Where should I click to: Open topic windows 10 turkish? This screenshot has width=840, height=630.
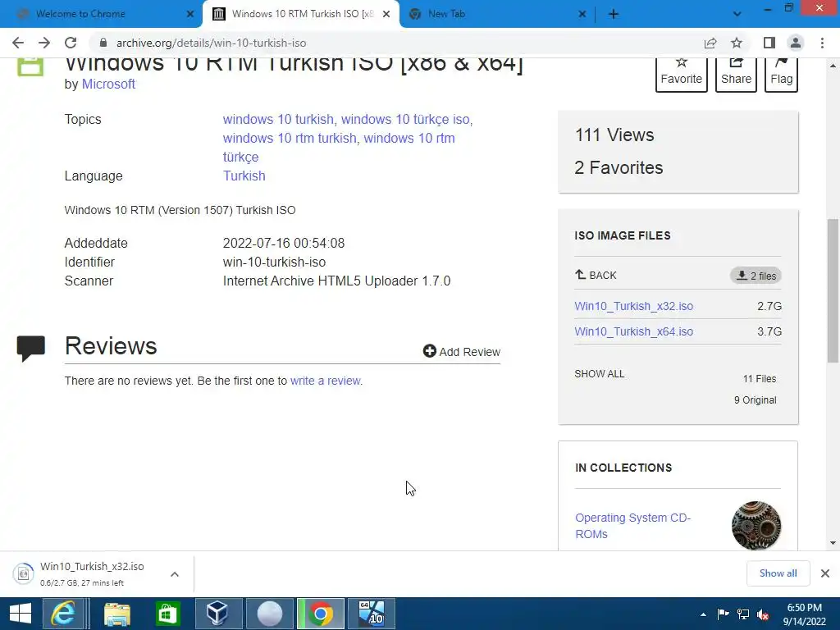(279, 120)
